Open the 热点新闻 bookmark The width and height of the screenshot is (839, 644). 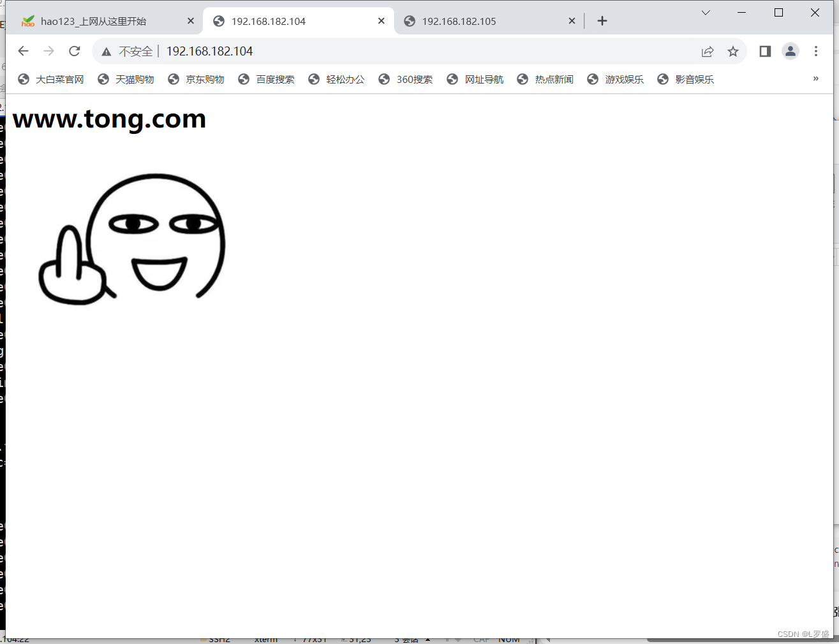coord(546,79)
